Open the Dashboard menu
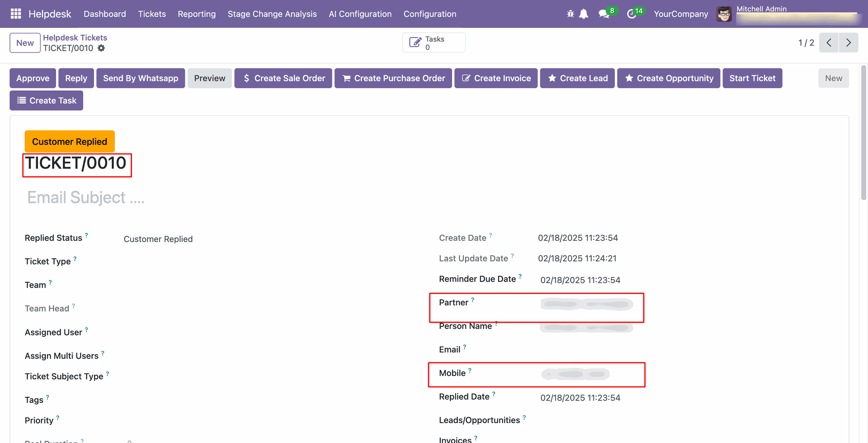Viewport: 868px width, 443px height. [105, 14]
